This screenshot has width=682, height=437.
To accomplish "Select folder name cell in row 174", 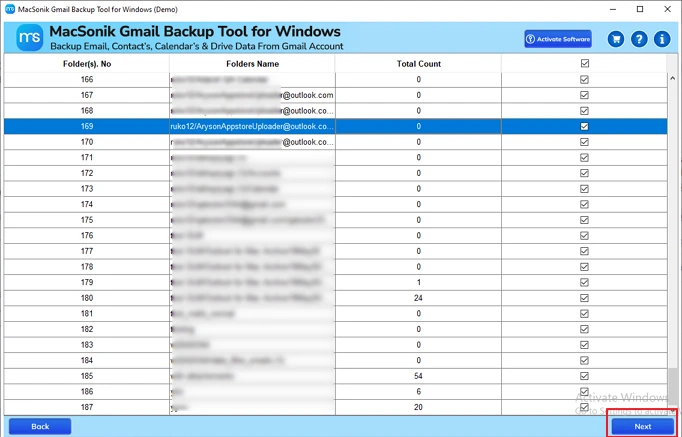I will point(252,204).
